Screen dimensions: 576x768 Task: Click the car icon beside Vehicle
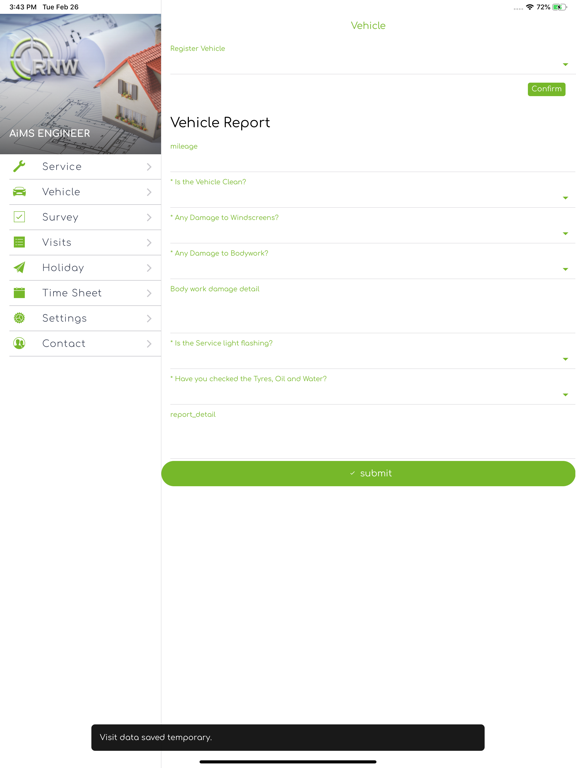tap(19, 192)
